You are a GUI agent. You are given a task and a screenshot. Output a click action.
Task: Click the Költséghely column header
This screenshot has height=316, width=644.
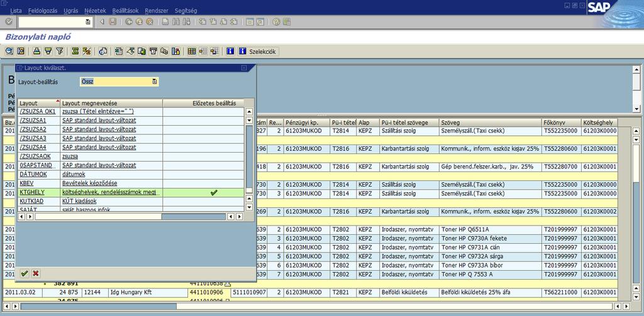click(599, 123)
